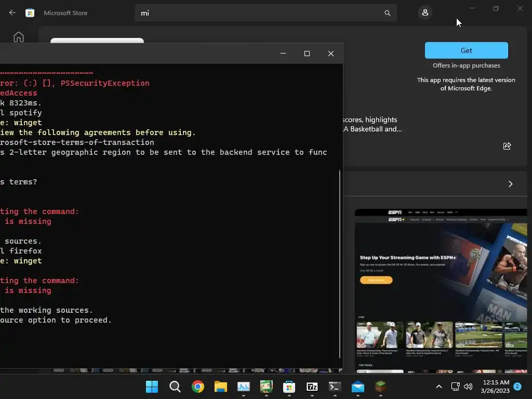Image resolution: width=532 pixels, height=399 pixels.
Task: Click the Get button
Action: point(466,50)
